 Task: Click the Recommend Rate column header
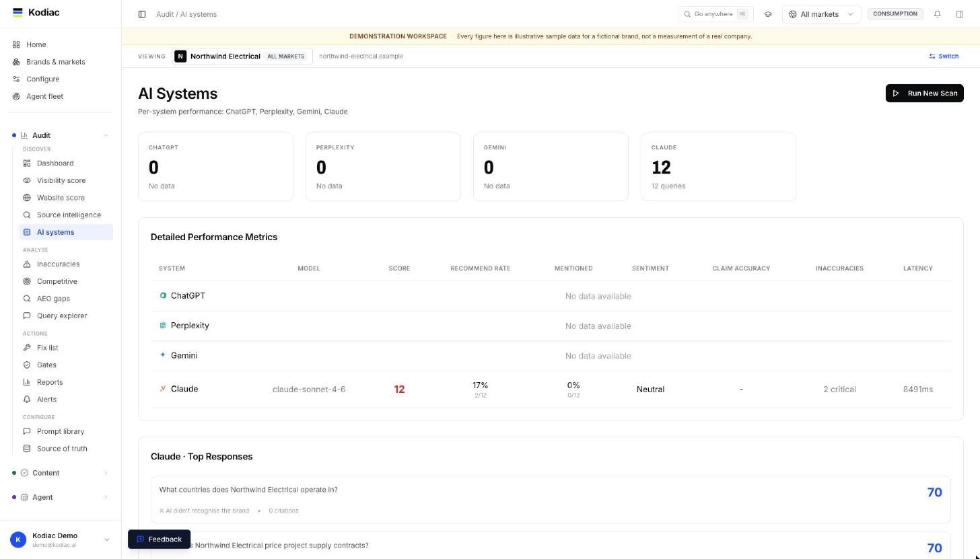coord(480,268)
